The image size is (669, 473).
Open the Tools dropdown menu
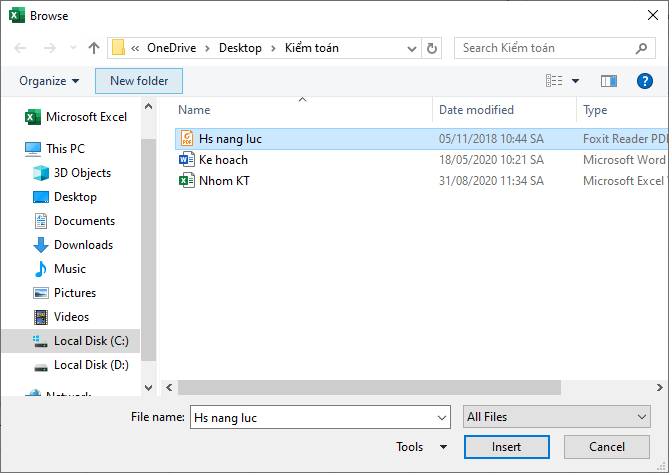click(x=422, y=447)
